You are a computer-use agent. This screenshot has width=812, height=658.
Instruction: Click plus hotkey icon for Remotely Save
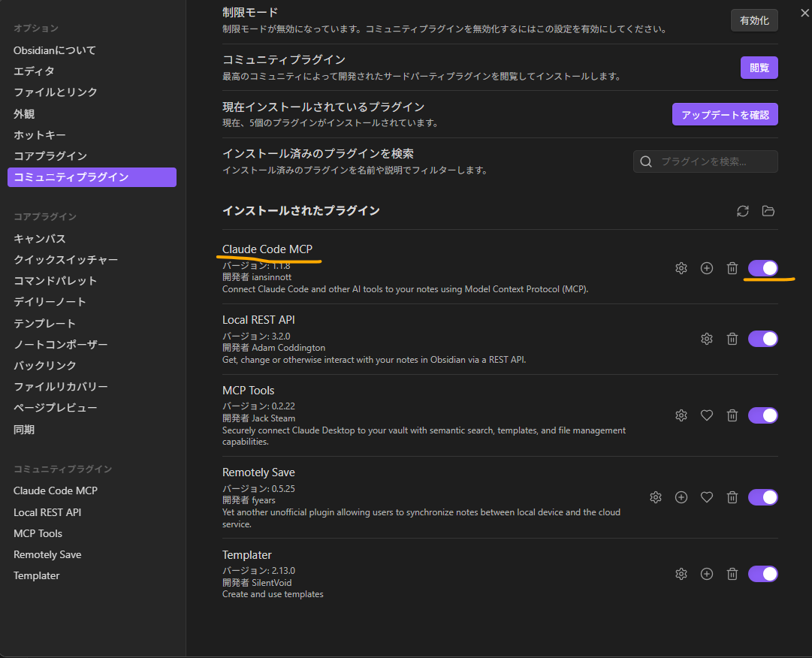pos(681,497)
